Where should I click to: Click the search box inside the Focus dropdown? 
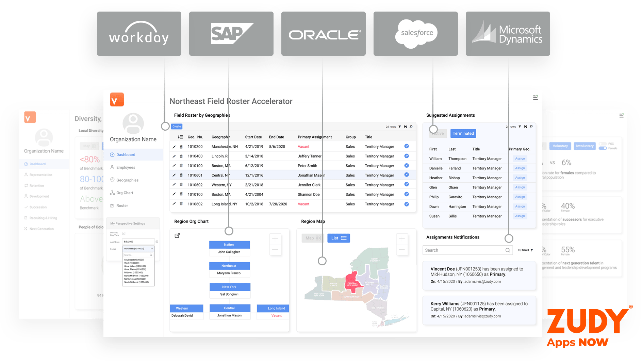[x=138, y=255]
